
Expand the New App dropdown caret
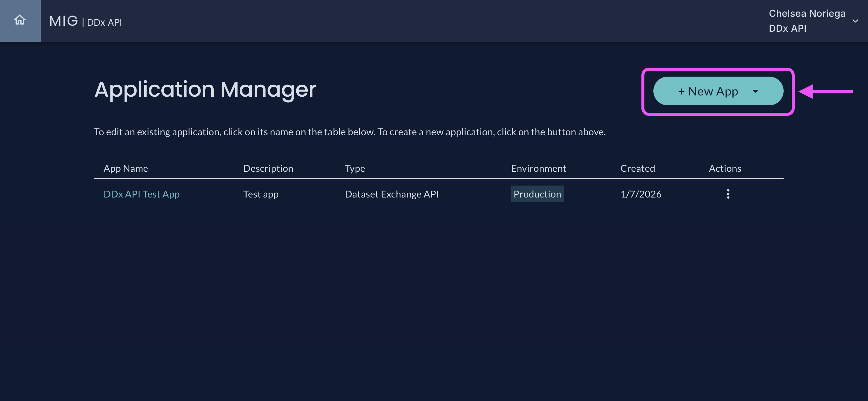(x=755, y=91)
